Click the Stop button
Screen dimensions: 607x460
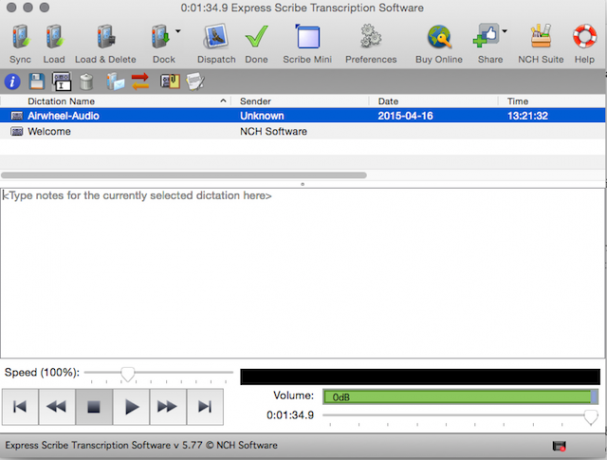pos(94,407)
